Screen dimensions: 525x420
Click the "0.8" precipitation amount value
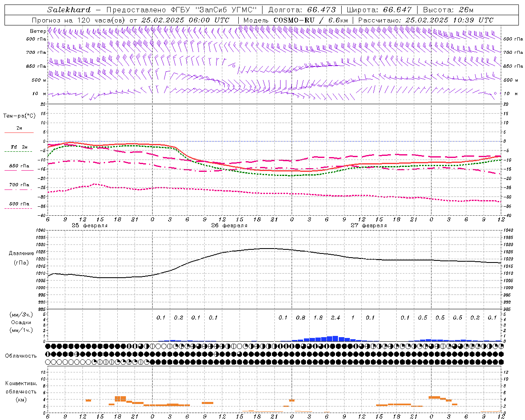301,317
